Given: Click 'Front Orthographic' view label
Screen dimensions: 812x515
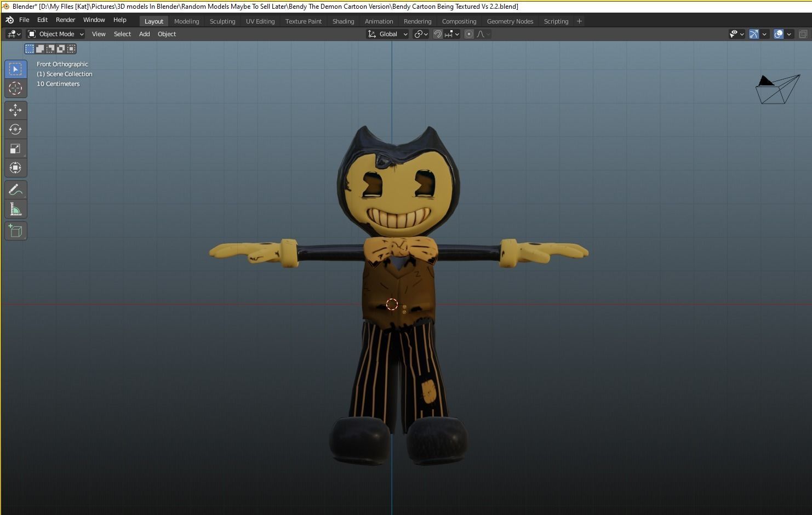Looking at the screenshot, I should pos(62,64).
